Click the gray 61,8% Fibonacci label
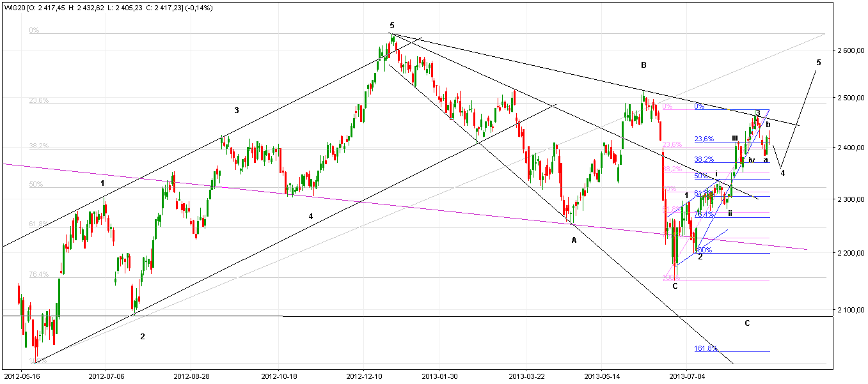The width and height of the screenshot is (868, 384). [x=39, y=224]
